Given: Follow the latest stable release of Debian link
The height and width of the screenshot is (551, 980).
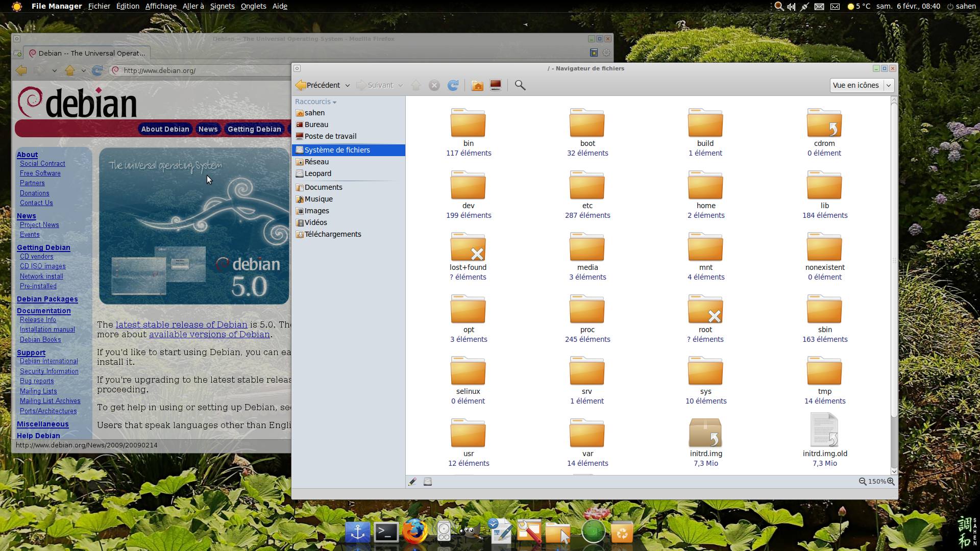Looking at the screenshot, I should pos(181,324).
